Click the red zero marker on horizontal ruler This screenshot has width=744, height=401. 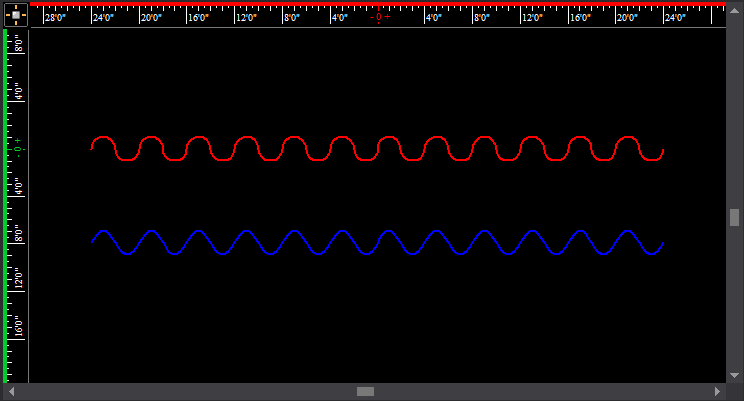(x=380, y=17)
